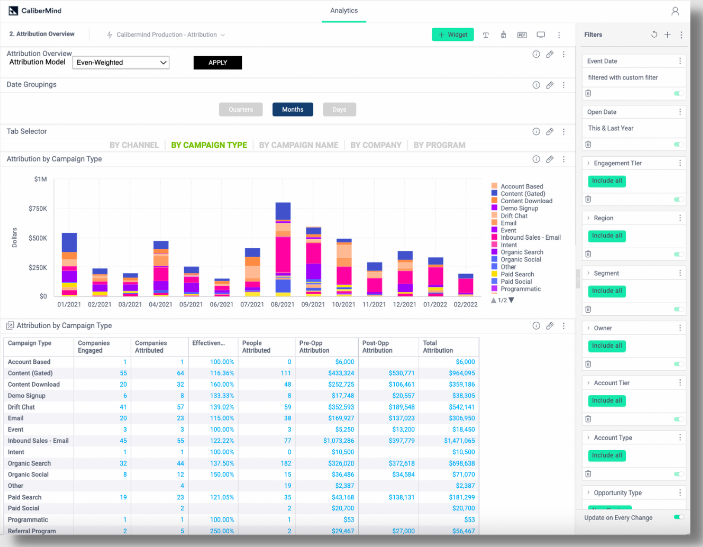
Task: Edit the Attribution by Campaign Type chart
Action: [x=550, y=159]
